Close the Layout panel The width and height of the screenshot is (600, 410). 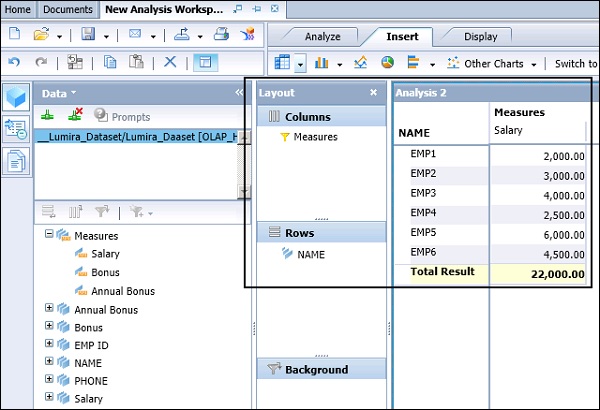(x=374, y=93)
